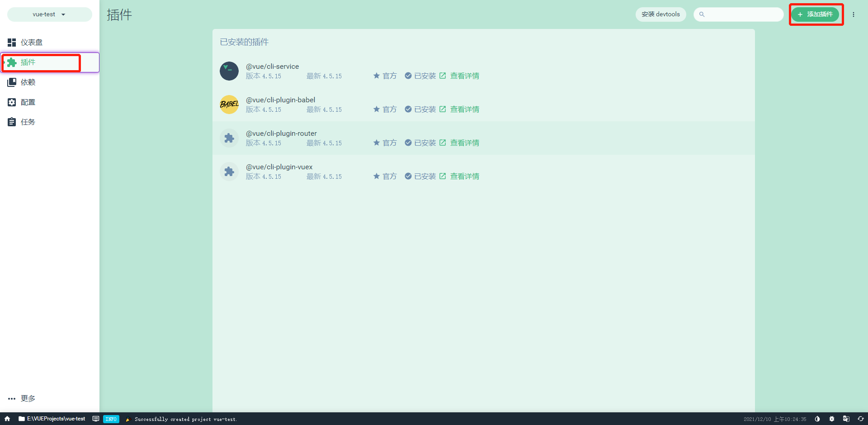
Task: Click the home icon in status bar
Action: click(x=7, y=419)
